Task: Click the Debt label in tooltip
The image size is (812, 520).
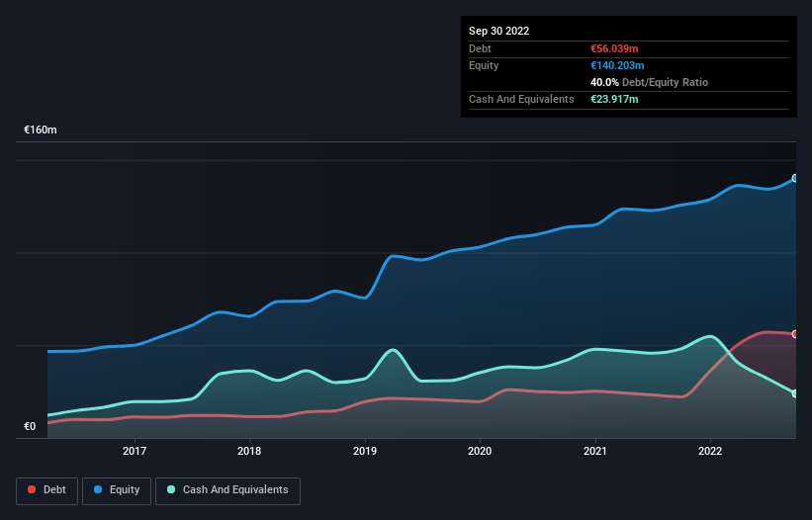Action: coord(480,48)
